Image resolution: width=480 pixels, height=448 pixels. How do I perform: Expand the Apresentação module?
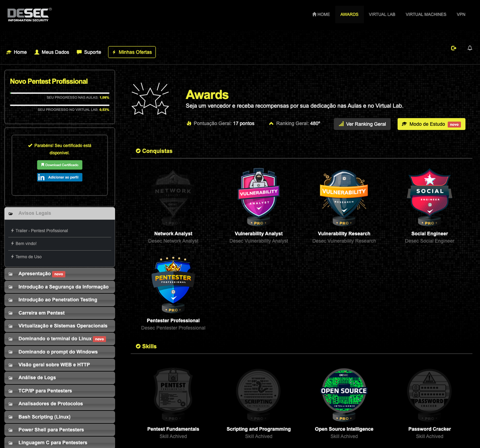[60, 274]
